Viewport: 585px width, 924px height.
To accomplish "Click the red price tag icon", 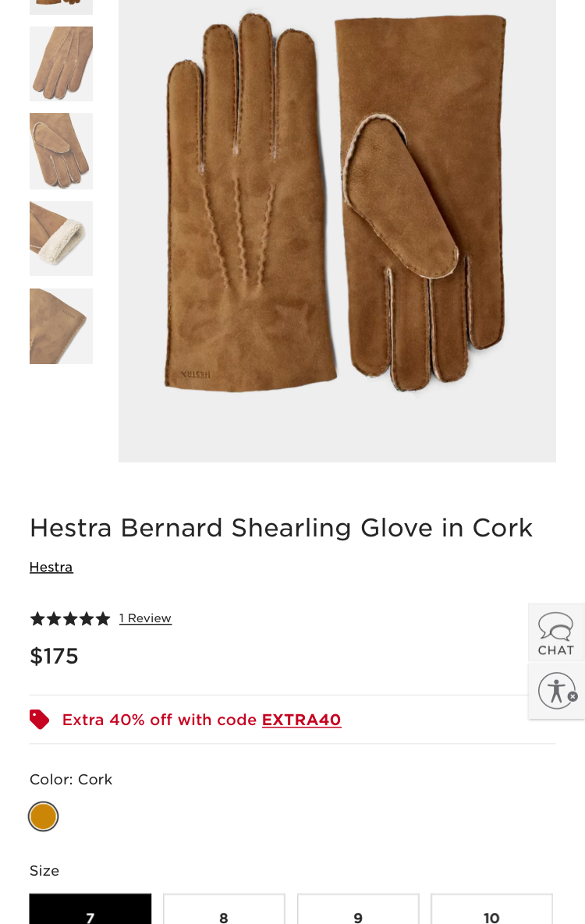I will click(39, 719).
